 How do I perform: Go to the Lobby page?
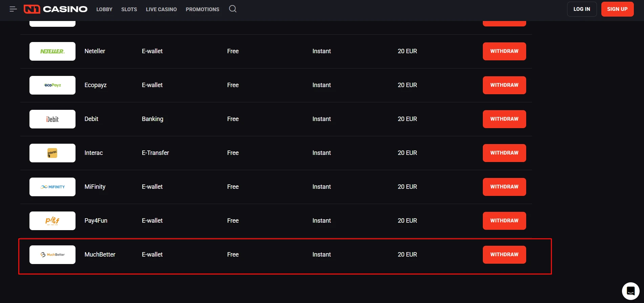click(x=104, y=9)
